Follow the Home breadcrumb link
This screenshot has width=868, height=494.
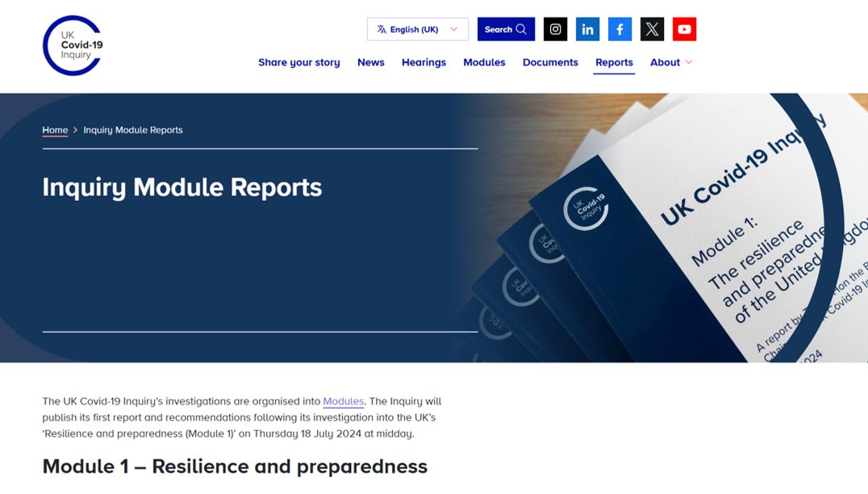55,130
